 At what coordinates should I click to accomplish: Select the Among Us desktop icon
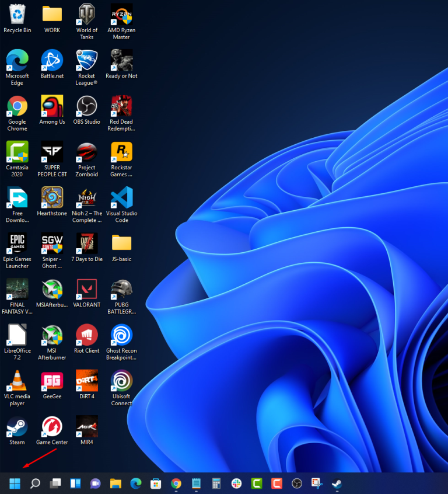pos(52,110)
